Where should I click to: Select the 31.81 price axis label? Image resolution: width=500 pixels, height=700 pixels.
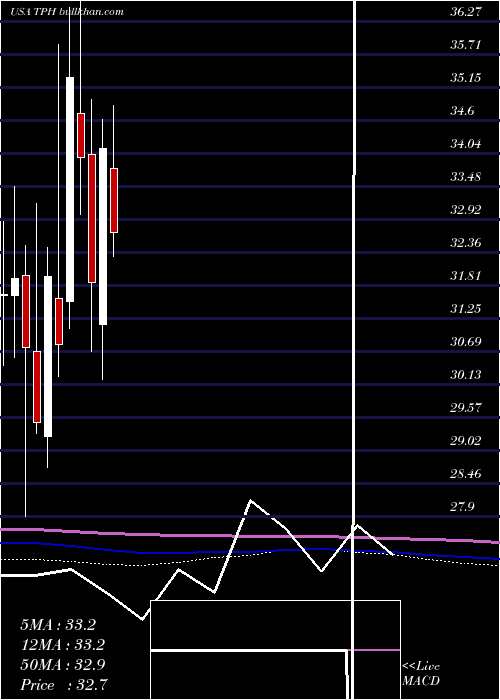point(466,275)
